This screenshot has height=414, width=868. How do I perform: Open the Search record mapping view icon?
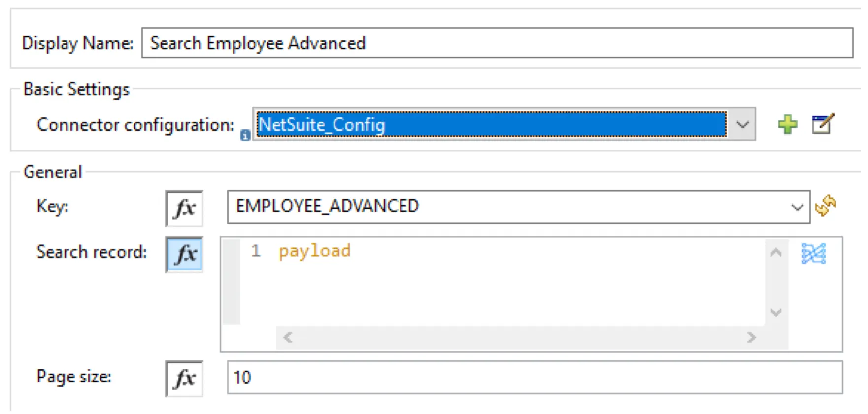[813, 254]
